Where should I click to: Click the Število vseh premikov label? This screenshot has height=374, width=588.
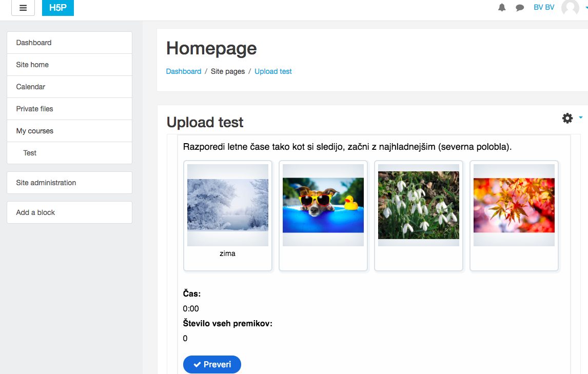[x=228, y=323]
